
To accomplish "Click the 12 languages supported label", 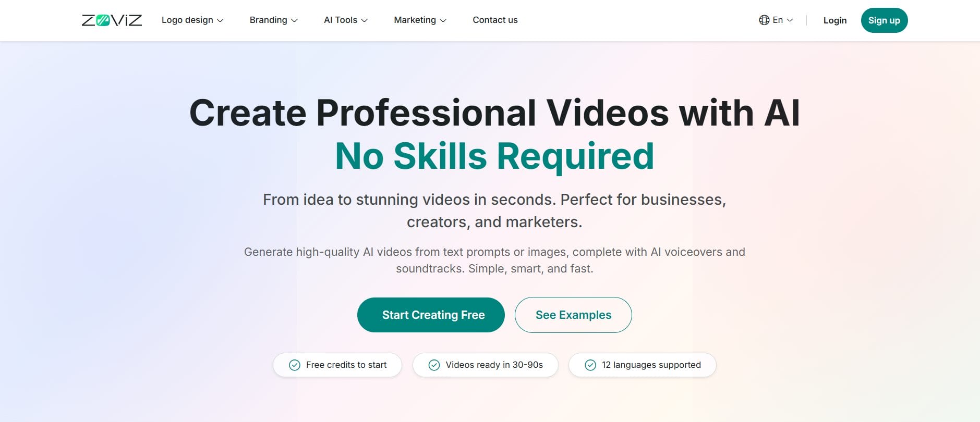I will click(x=651, y=365).
